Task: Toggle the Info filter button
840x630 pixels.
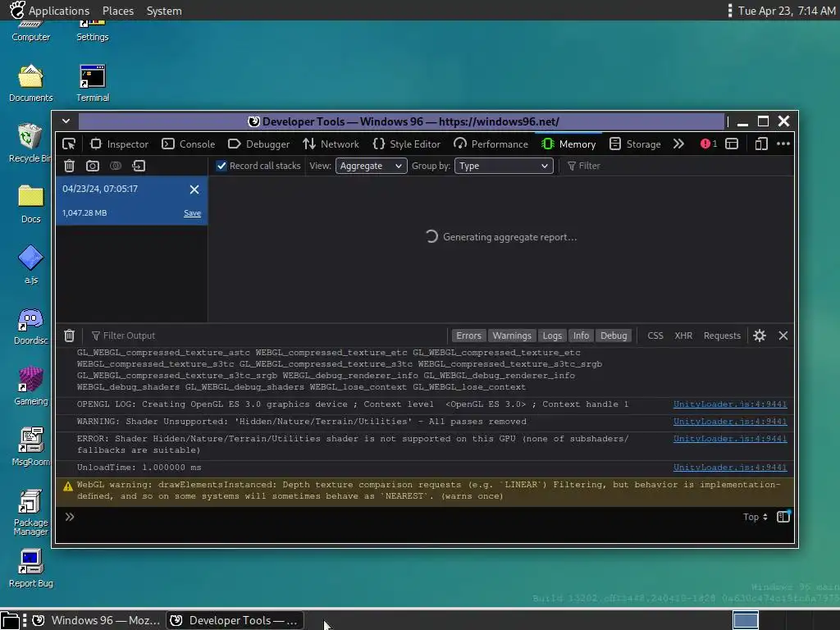Action: [x=581, y=336]
